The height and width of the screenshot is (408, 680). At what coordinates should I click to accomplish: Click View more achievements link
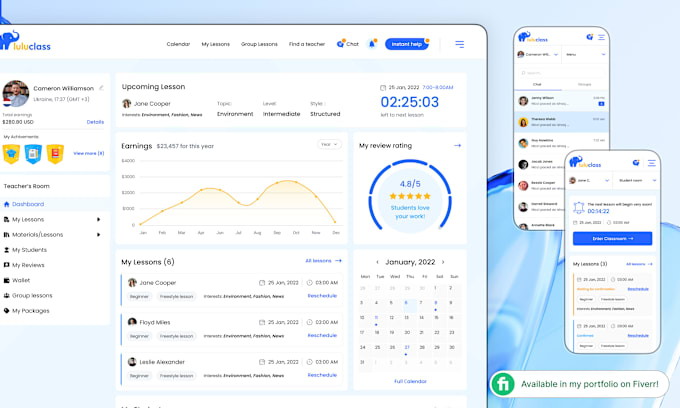click(88, 153)
